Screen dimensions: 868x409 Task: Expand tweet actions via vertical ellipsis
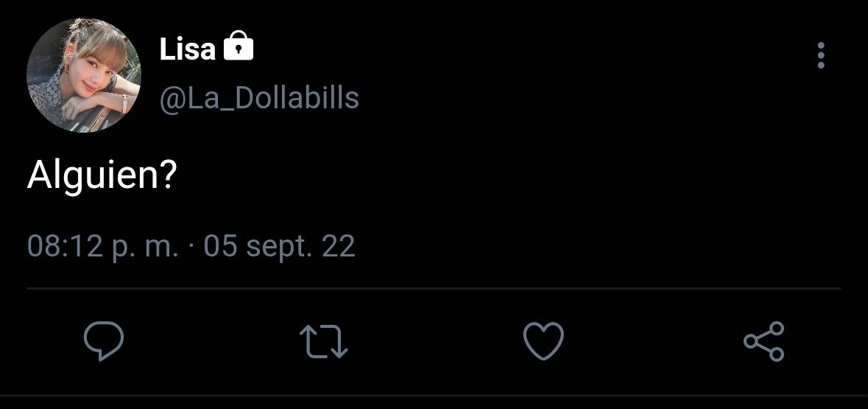pos(821,55)
